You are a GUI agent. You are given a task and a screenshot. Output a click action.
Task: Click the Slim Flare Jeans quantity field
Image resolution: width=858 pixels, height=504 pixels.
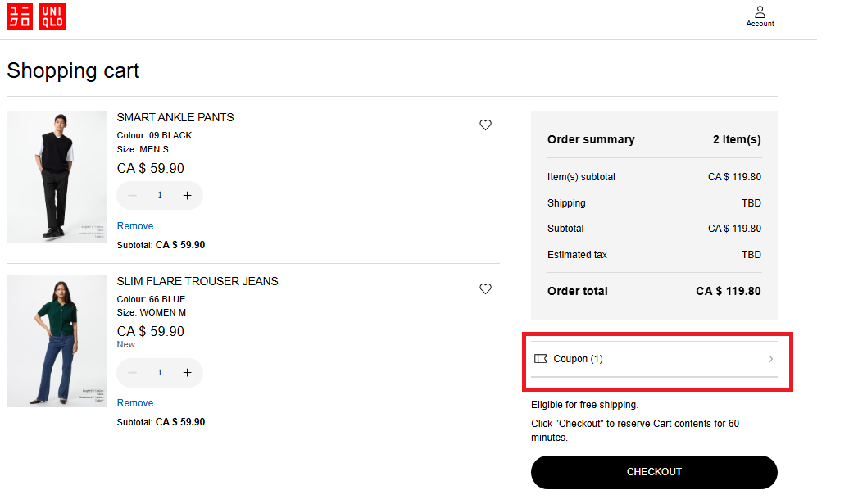[160, 373]
